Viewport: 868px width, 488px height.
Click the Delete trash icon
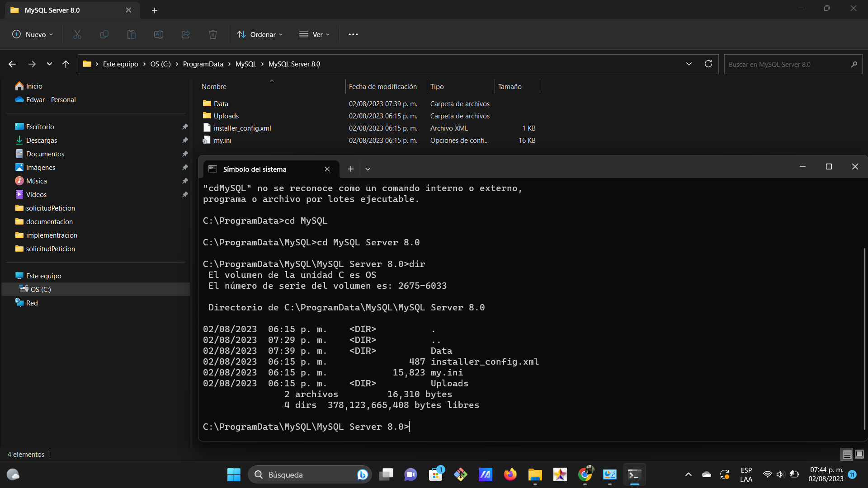[213, 34]
